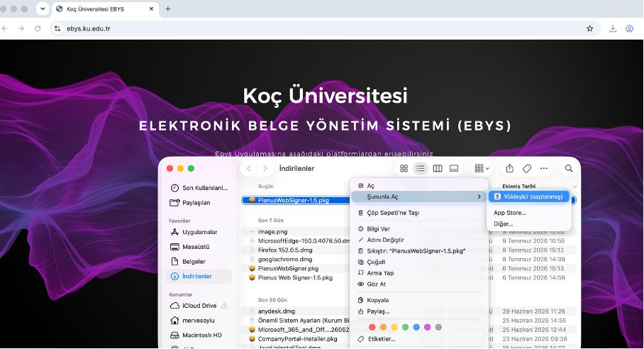This screenshot has height=349, width=644.
Task: Click the Finder tags icon
Action: (527, 168)
